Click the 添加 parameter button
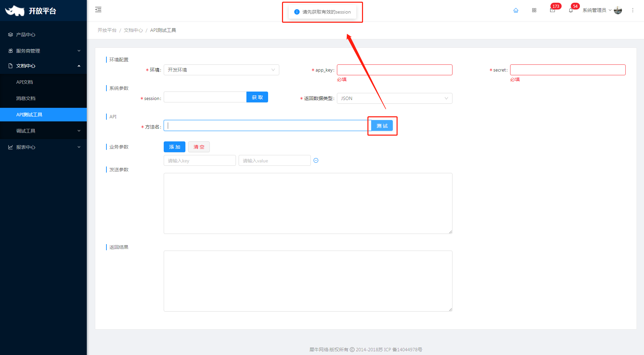Image resolution: width=644 pixels, height=355 pixels. [175, 147]
